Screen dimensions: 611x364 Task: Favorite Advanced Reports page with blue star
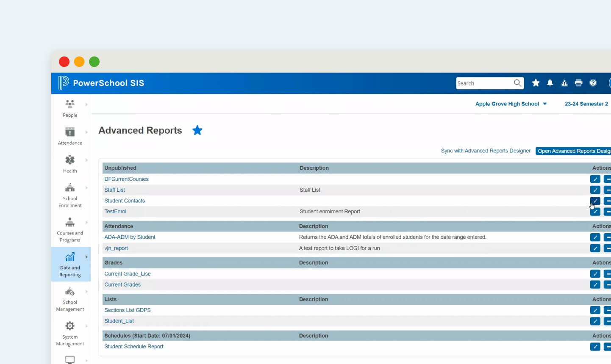197,130
